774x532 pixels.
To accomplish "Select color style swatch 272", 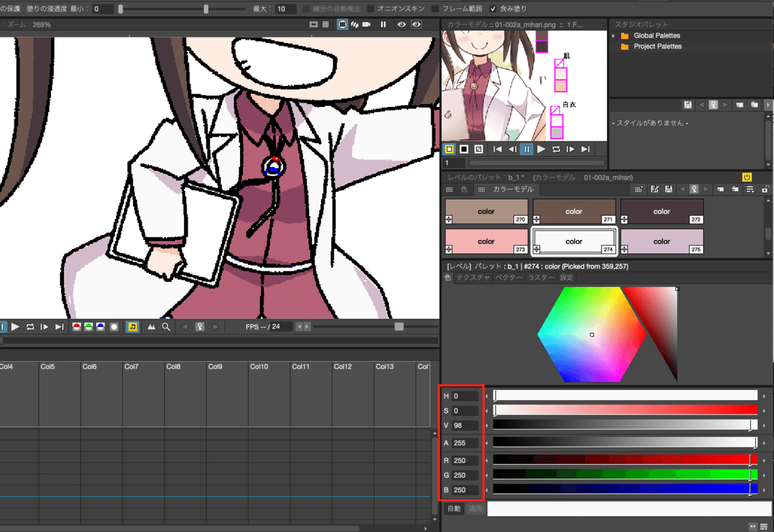I will point(662,212).
